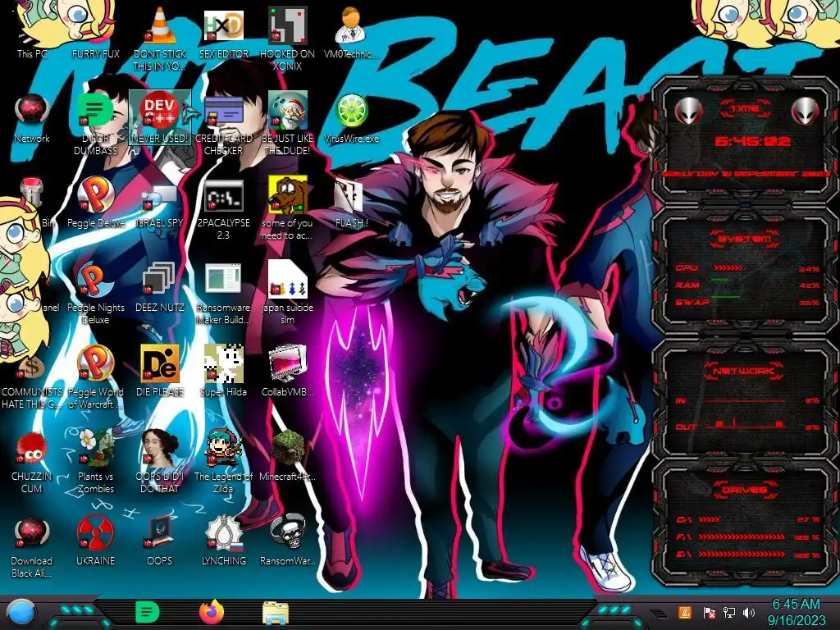Open some of you need to ac shortcut
This screenshot has width=840, height=630.
click(x=287, y=208)
